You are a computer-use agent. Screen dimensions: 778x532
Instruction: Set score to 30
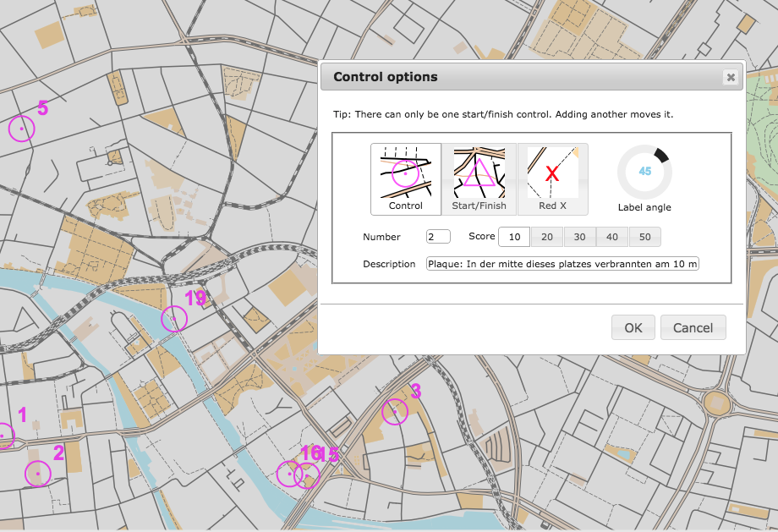[579, 237]
